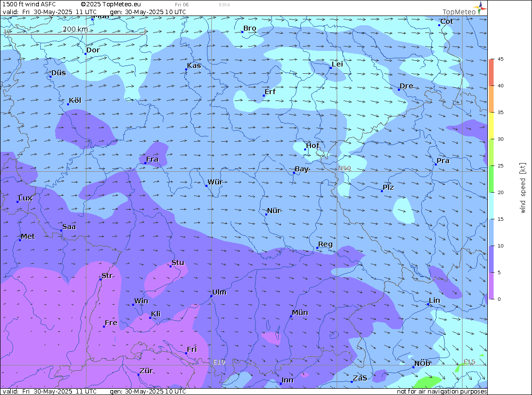Click the Mün city label
This screenshot has width=532, height=395.
300,313
